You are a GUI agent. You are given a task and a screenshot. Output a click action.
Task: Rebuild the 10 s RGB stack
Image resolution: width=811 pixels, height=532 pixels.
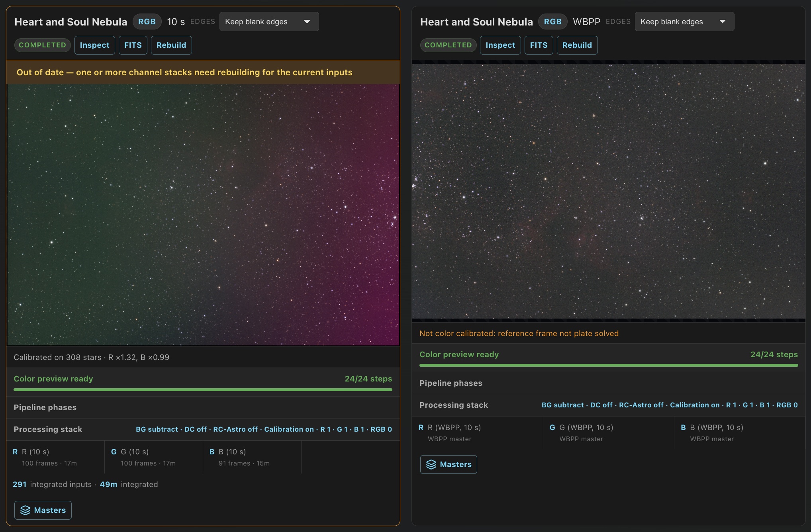click(171, 45)
